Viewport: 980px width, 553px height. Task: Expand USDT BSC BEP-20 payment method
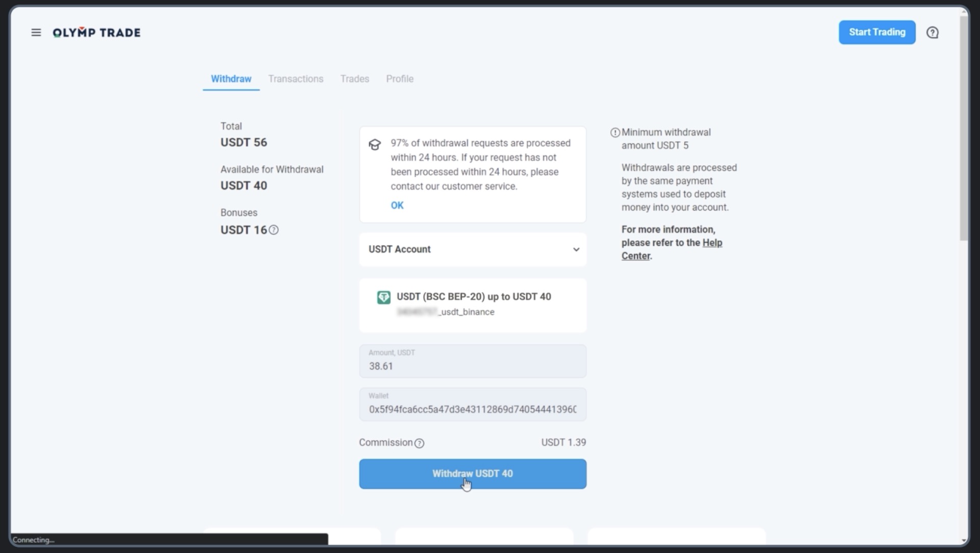point(473,304)
